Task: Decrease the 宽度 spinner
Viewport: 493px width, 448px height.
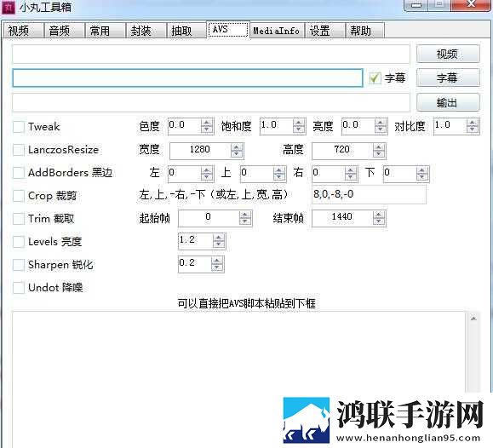Action: [x=237, y=154]
